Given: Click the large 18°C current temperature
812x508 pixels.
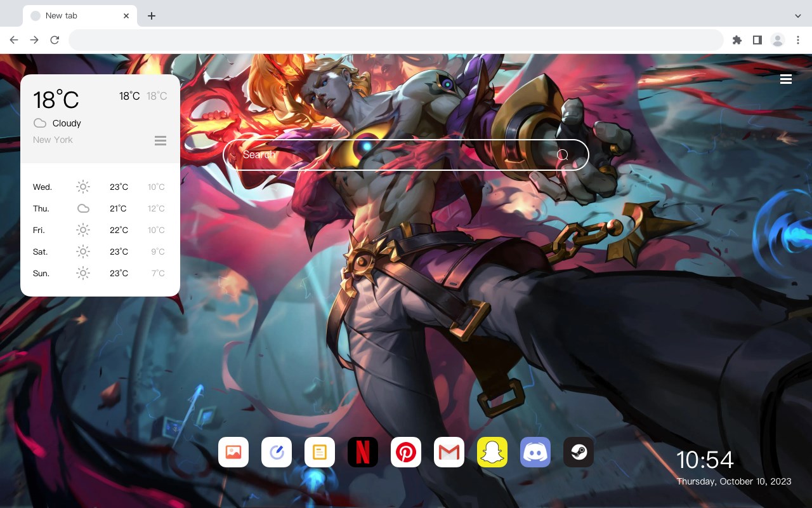Looking at the screenshot, I should [x=56, y=100].
